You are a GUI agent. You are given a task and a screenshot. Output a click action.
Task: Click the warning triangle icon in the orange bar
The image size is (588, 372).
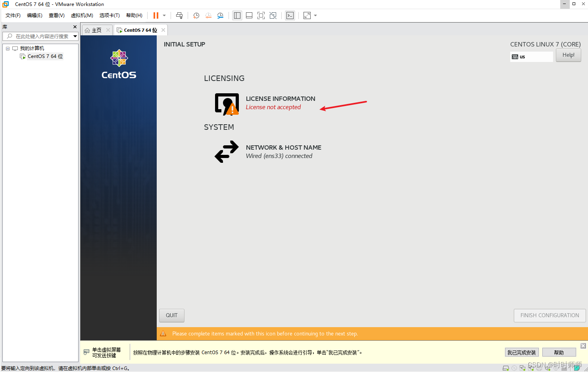(x=163, y=333)
